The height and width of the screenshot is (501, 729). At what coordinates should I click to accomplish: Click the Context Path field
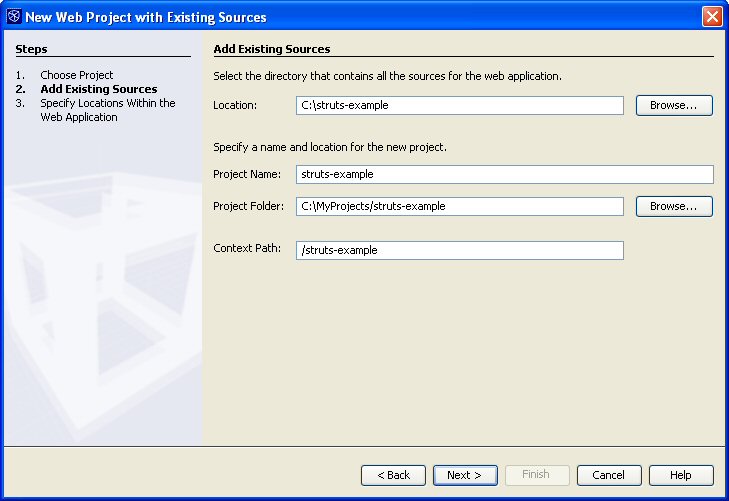coord(459,250)
